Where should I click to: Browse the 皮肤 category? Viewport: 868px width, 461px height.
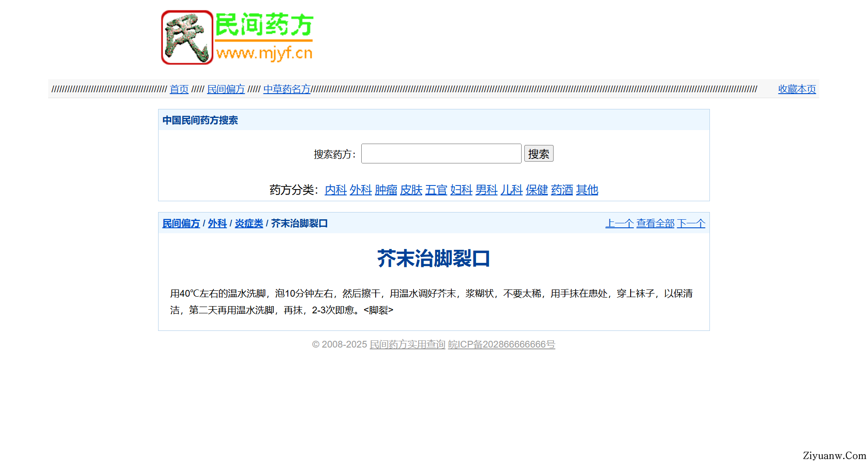411,190
